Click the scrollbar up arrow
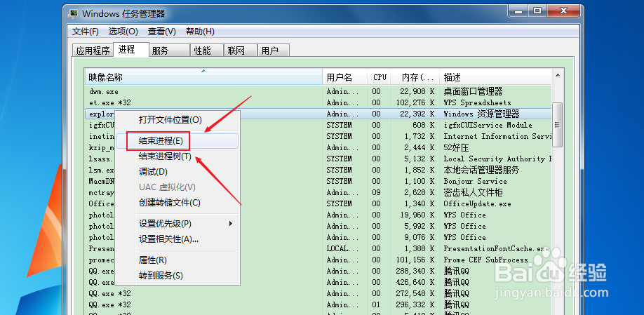 pyautogui.click(x=557, y=75)
